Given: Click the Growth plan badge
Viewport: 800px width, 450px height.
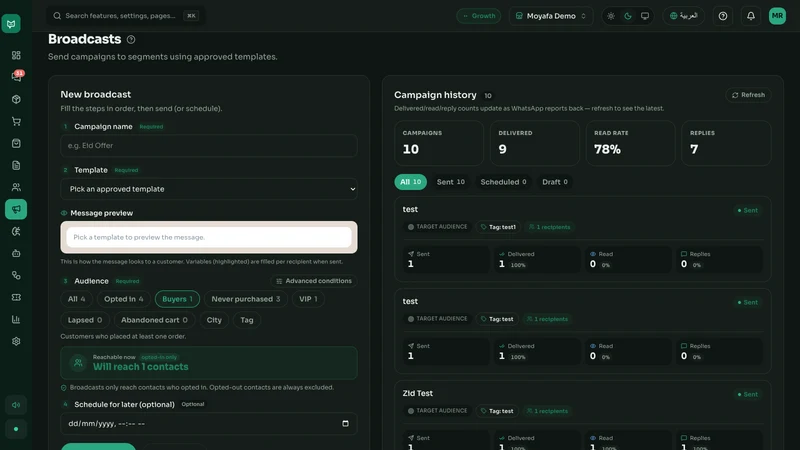Looking at the screenshot, I should (x=479, y=16).
